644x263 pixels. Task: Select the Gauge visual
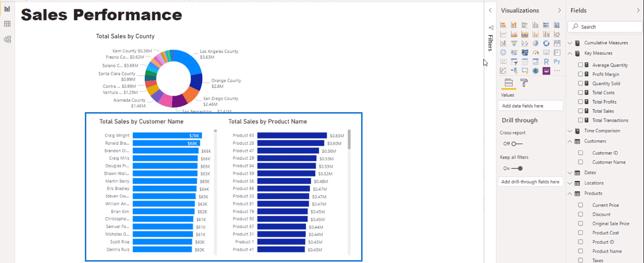536,52
